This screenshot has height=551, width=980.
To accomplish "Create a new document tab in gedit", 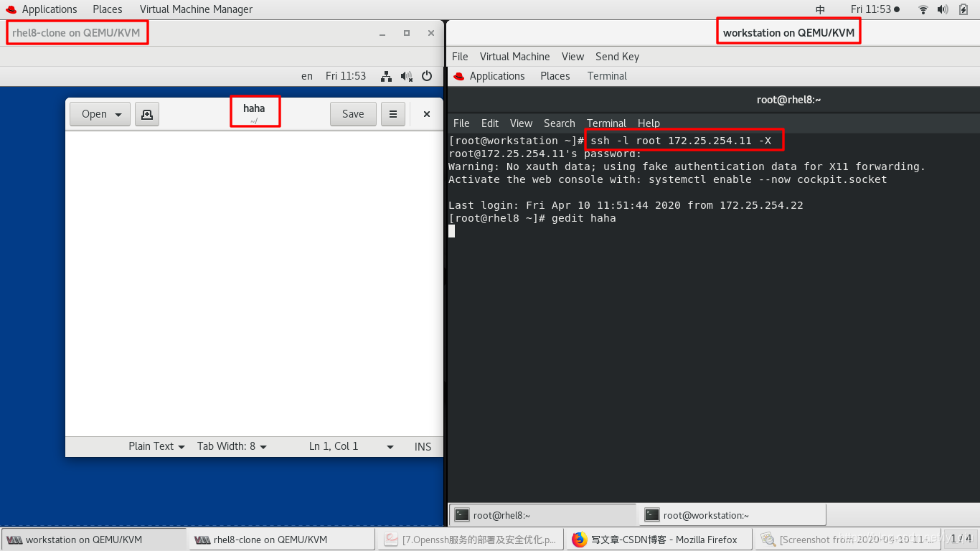I will coord(147,114).
